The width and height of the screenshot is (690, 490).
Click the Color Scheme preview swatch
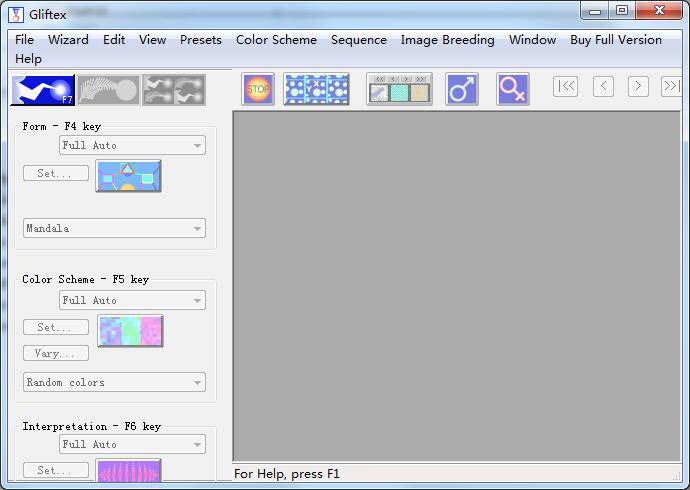(130, 331)
